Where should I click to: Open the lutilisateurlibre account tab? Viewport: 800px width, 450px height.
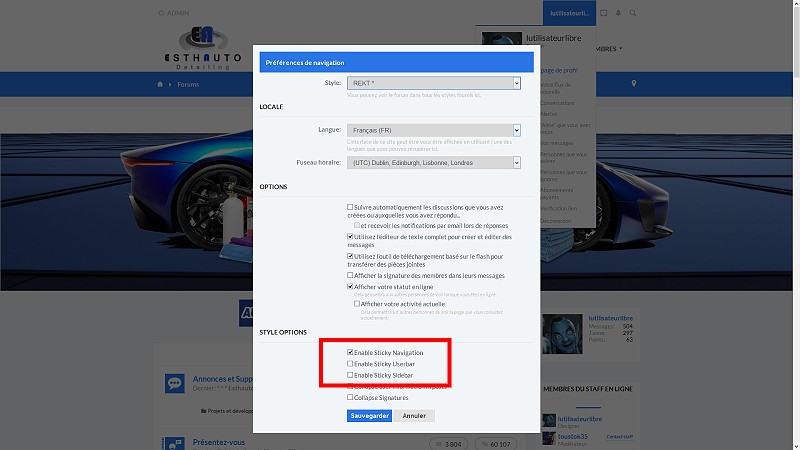pyautogui.click(x=571, y=13)
